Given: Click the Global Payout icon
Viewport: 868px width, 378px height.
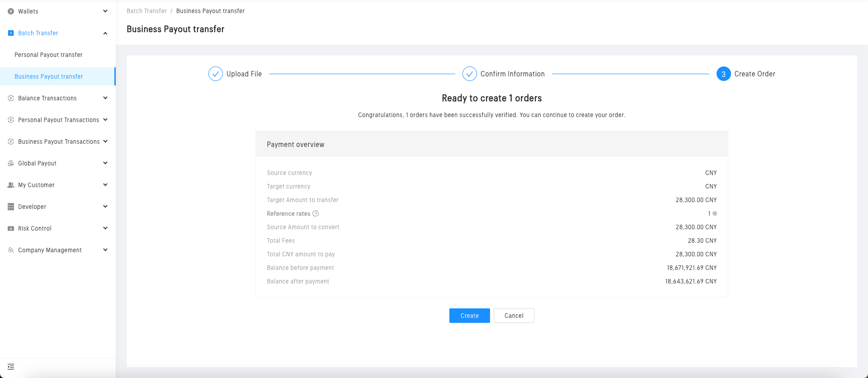Looking at the screenshot, I should tap(11, 163).
